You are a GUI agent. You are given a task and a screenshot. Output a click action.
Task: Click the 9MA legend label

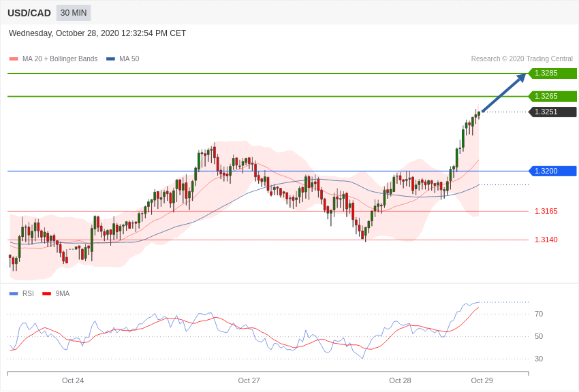click(x=63, y=293)
